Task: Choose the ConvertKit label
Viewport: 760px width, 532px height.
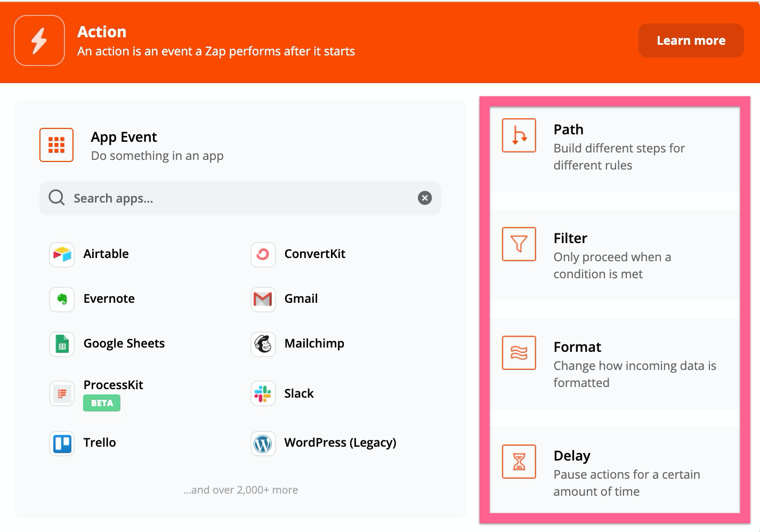Action: point(315,254)
